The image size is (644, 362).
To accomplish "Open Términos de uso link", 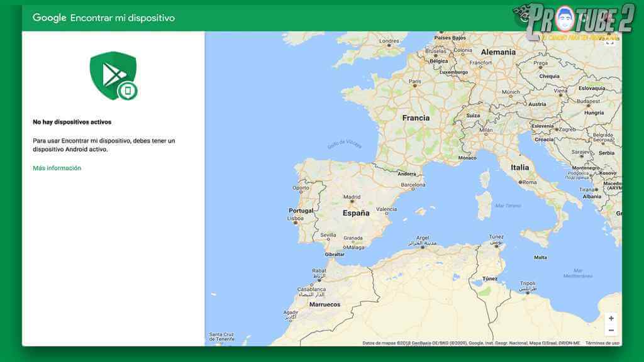I will coord(602,343).
